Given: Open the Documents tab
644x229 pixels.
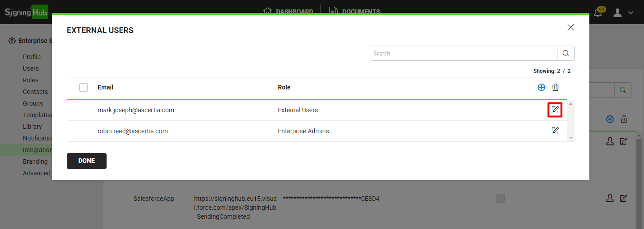Looking at the screenshot, I should pos(354,12).
